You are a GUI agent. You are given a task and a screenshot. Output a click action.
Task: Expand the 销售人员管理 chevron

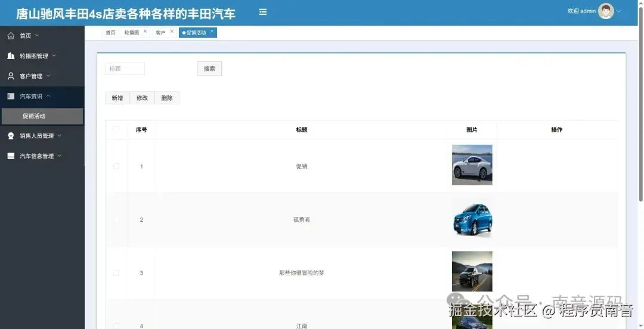(x=60, y=136)
